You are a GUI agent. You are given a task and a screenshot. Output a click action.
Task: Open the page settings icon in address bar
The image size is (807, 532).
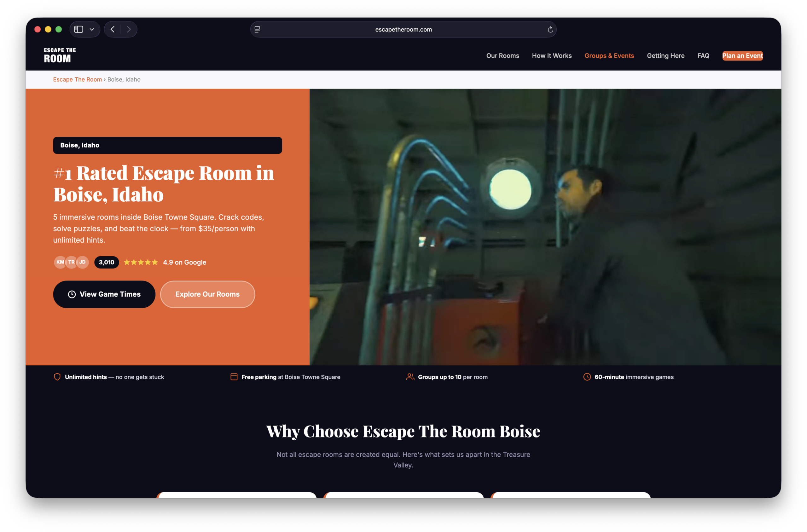257,30
